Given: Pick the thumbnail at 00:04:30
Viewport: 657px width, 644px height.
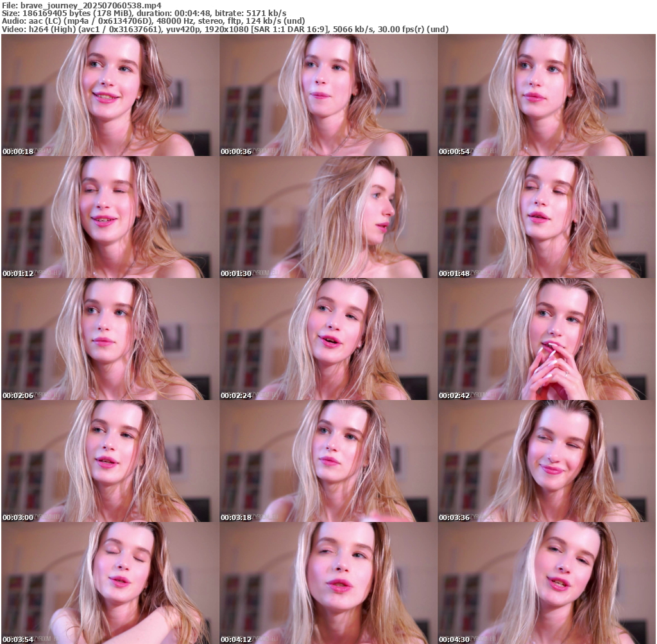Looking at the screenshot, I should click(547, 583).
